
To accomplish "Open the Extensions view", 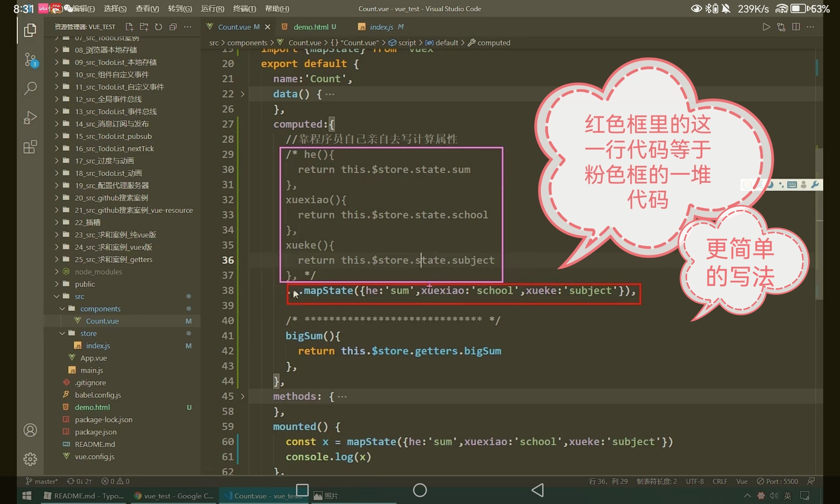I will point(30,147).
